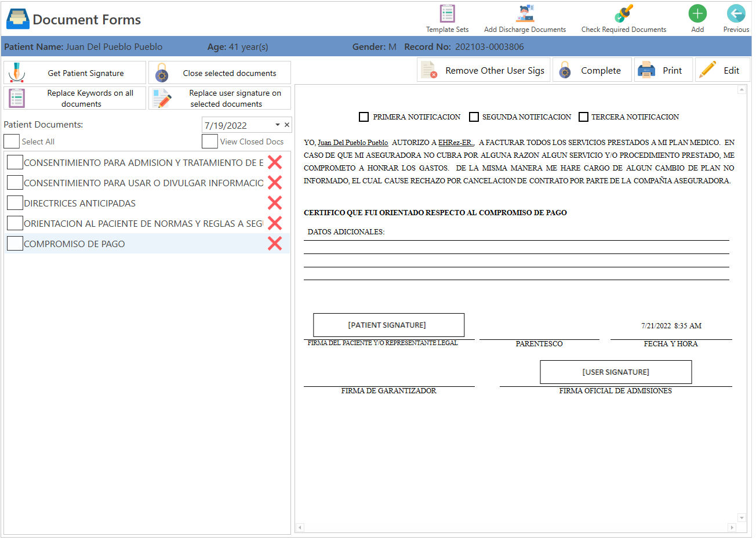This screenshot has height=540, width=756.
Task: Tick SEGUNDA NOTIFICACION checkbox in document
Action: [x=474, y=117]
